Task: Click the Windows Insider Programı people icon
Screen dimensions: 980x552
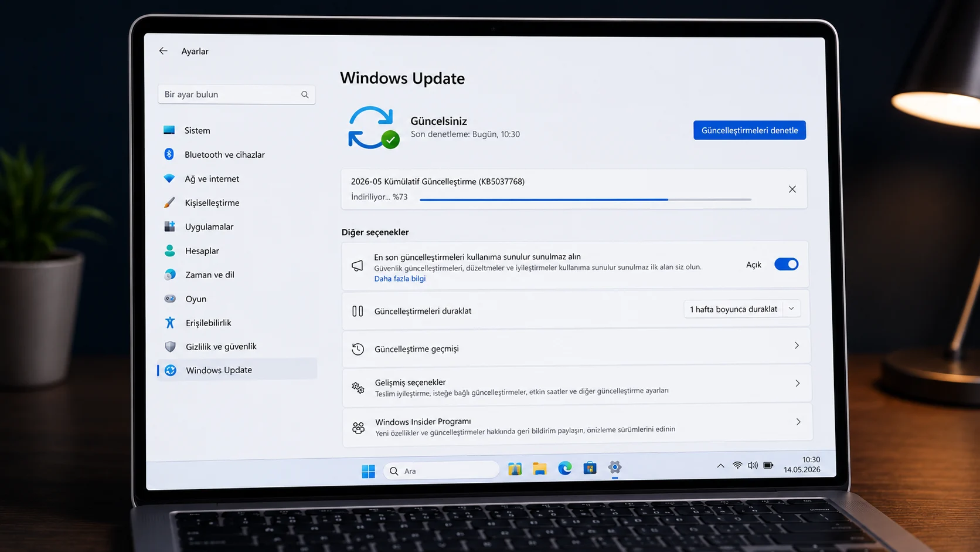Action: point(359,428)
